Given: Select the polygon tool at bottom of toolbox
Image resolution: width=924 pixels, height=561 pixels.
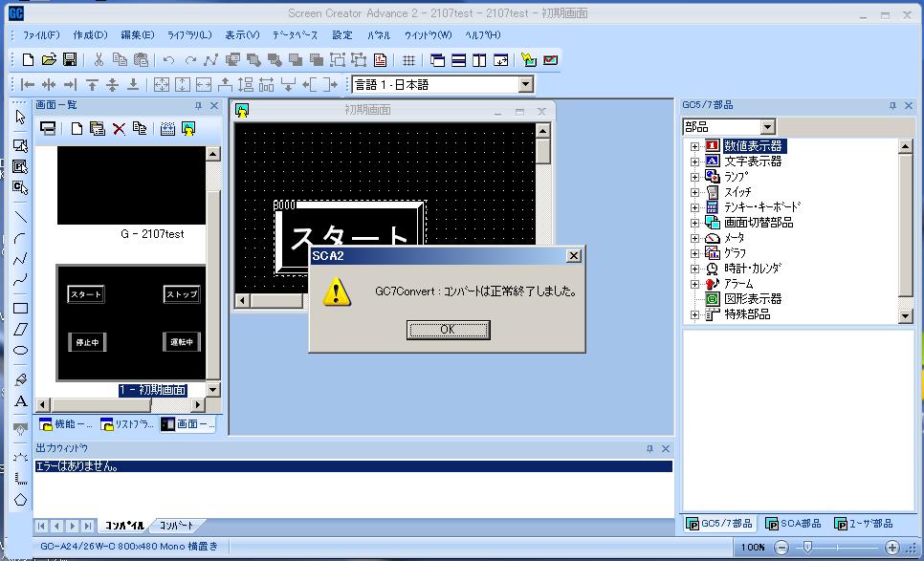Looking at the screenshot, I should 20,500.
